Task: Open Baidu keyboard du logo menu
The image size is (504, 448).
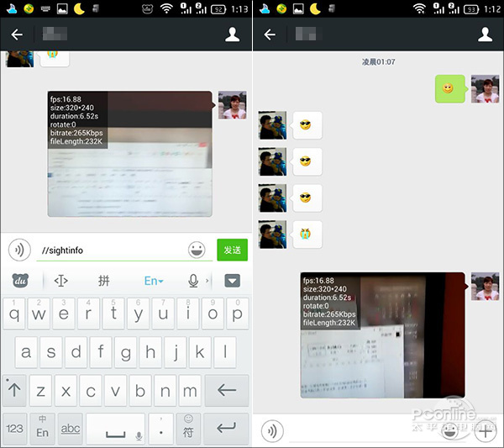Action: click(20, 281)
